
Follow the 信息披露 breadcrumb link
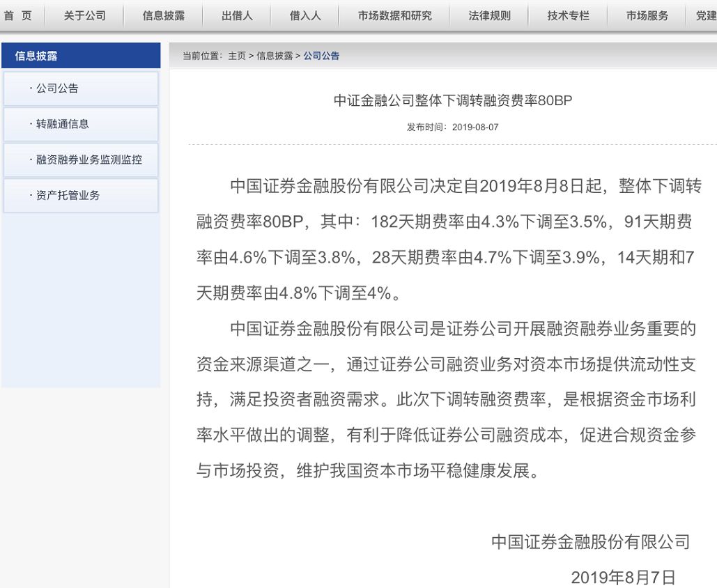[x=275, y=56]
